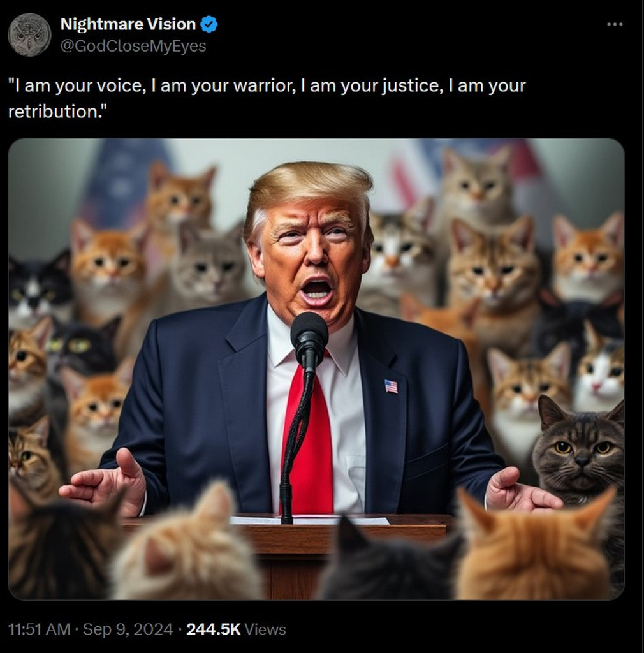
Task: Open the attached image by the microphone head
Action: (309, 331)
